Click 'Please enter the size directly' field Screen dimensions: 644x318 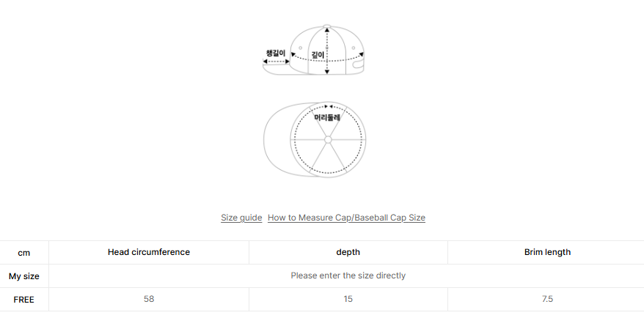pyautogui.click(x=348, y=276)
